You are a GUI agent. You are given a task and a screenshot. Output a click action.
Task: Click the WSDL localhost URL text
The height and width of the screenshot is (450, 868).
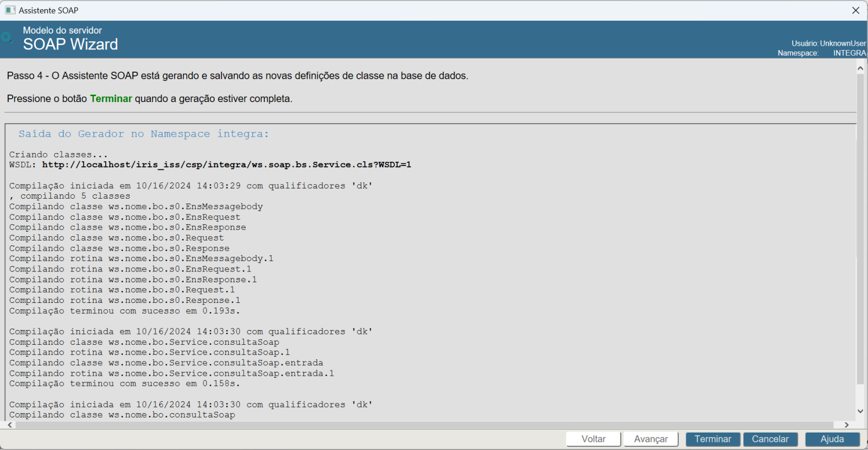[x=226, y=164]
